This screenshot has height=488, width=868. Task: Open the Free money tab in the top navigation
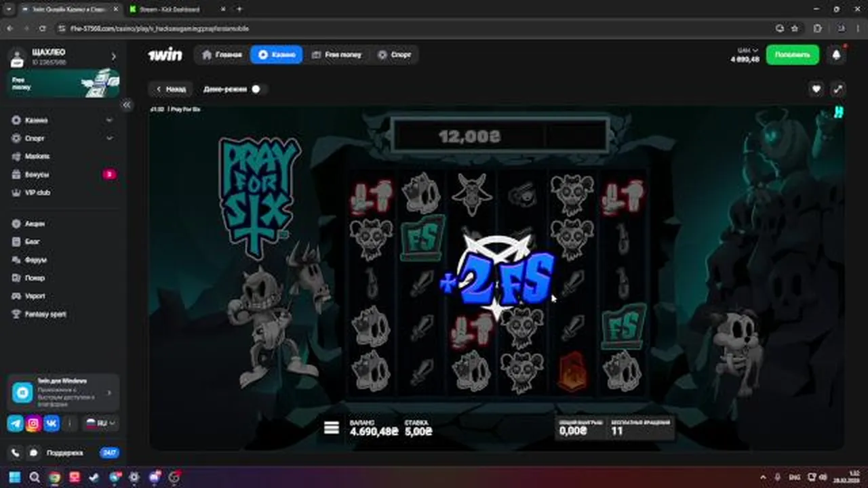[337, 55]
